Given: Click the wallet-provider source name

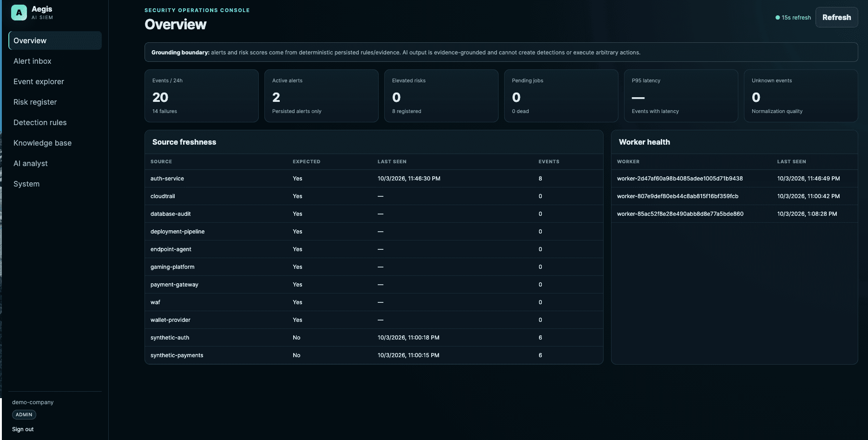Looking at the screenshot, I should 171,320.
